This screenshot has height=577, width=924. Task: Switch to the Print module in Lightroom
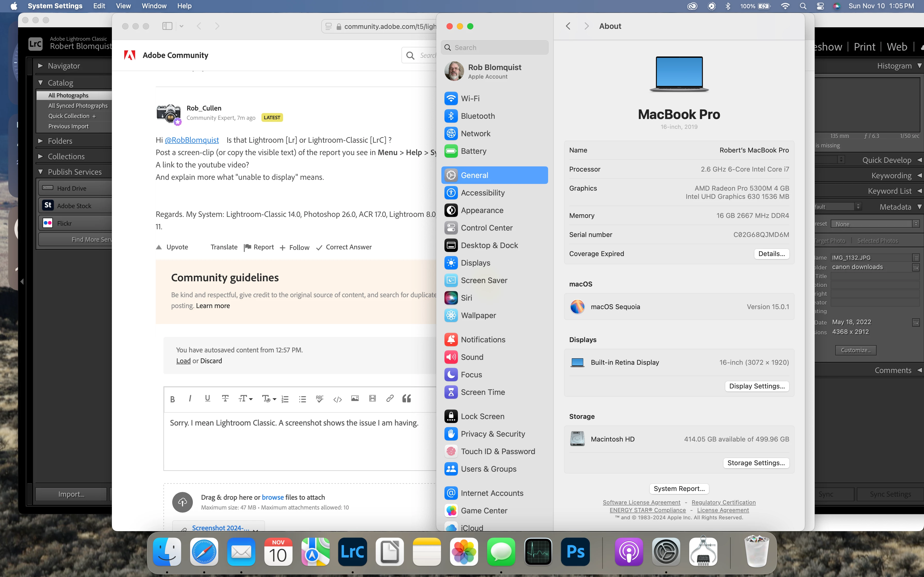[x=864, y=47]
